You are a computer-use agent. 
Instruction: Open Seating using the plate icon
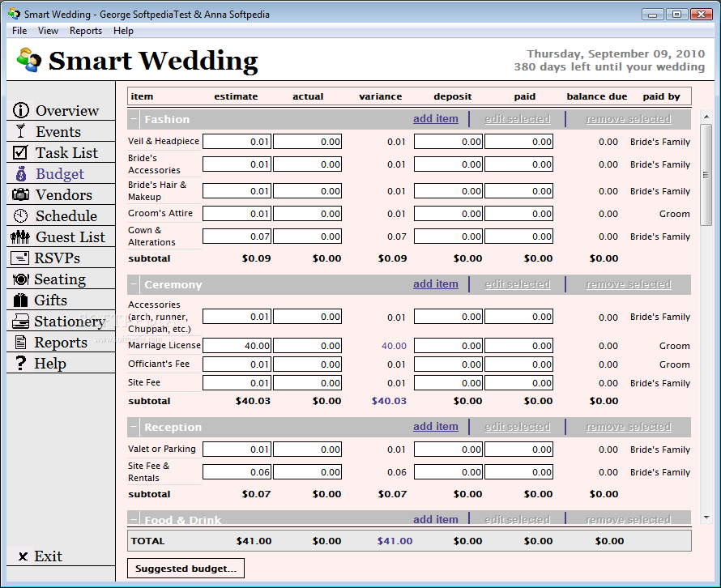pos(21,279)
